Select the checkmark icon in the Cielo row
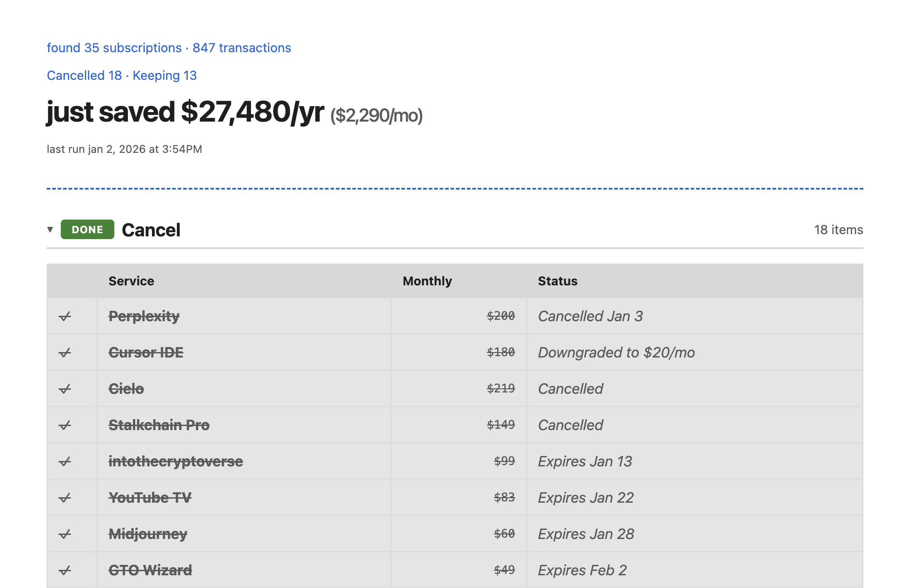Screen dimensions: 921x588 (x=65, y=389)
